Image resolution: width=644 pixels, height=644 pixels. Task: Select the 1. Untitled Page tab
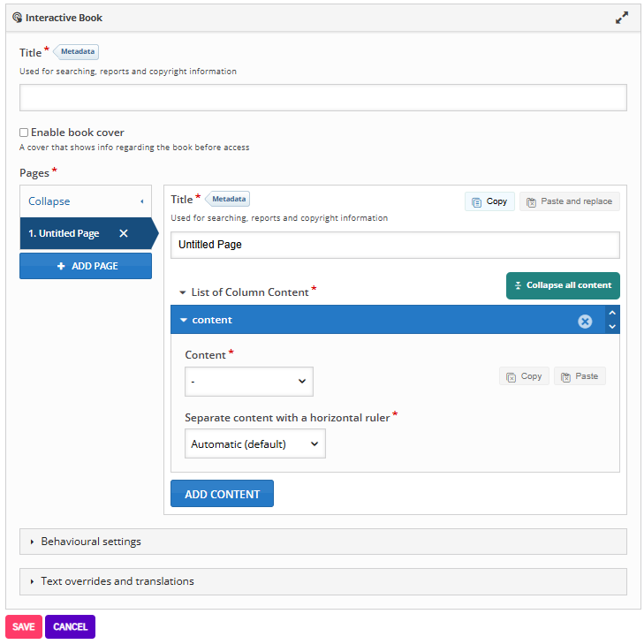tap(69, 234)
